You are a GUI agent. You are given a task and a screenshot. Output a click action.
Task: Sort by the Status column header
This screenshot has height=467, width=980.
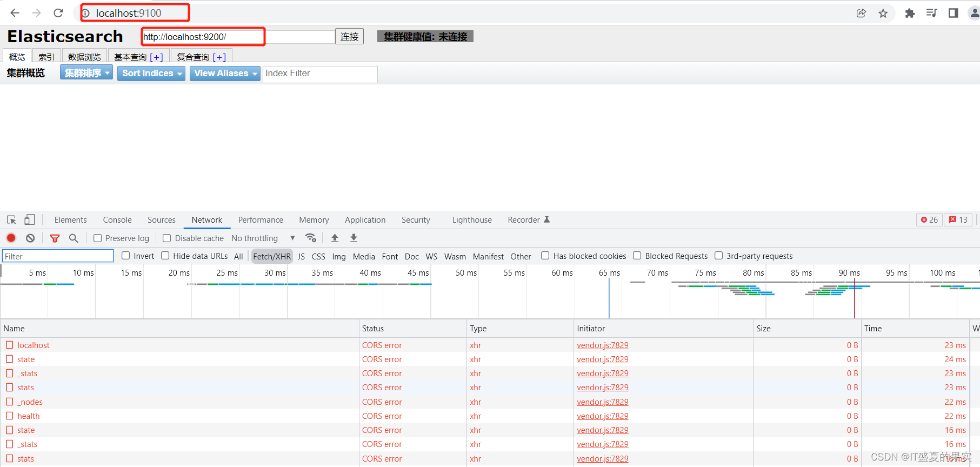point(413,328)
